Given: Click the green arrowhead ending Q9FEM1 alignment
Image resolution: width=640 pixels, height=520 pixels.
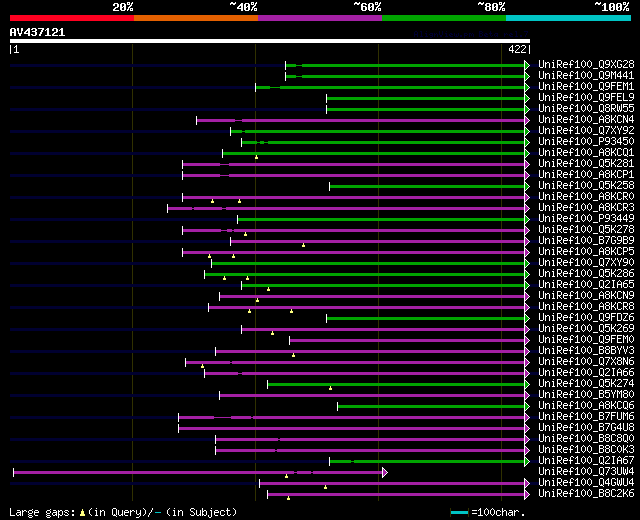Looking at the screenshot, I should pos(527,87).
